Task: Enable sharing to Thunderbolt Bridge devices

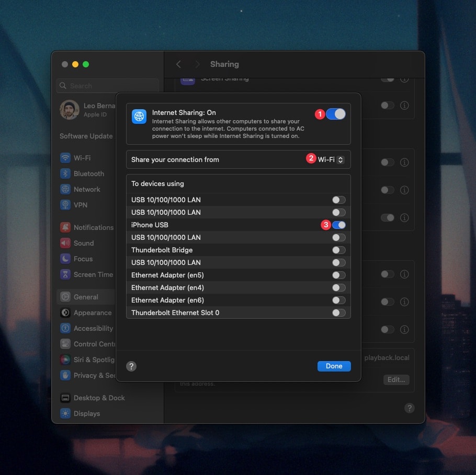Action: [338, 250]
